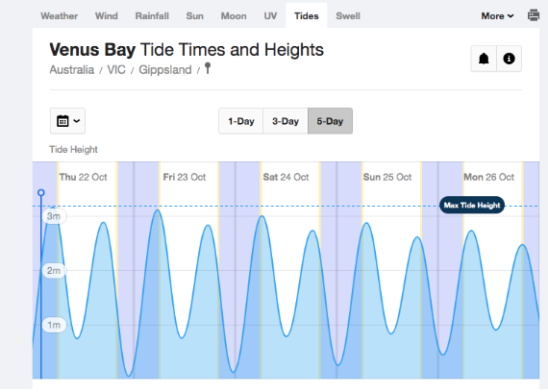Click the VIC breadcrumb link

(116, 70)
